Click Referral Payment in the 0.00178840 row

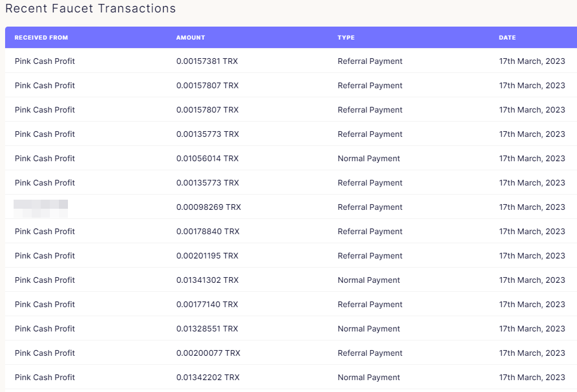tap(370, 231)
